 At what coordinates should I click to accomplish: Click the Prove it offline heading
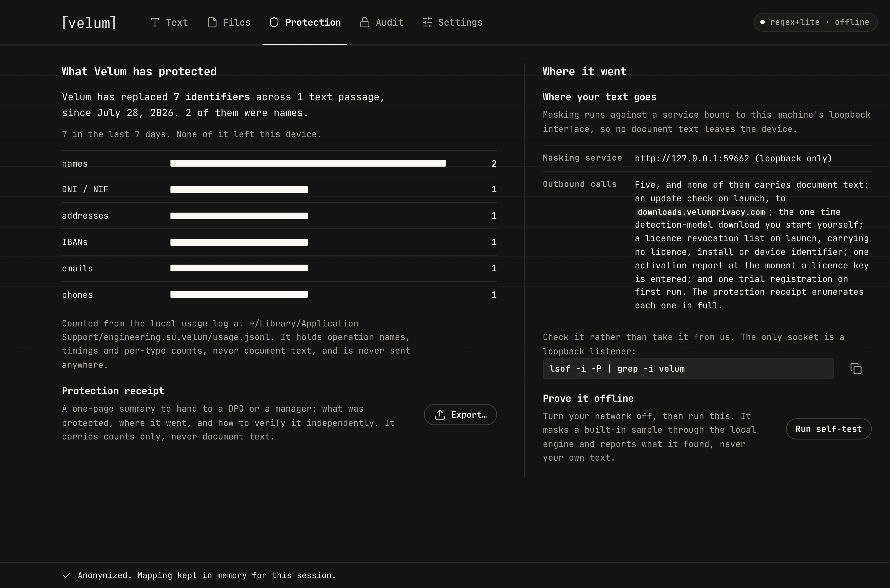[x=588, y=398]
